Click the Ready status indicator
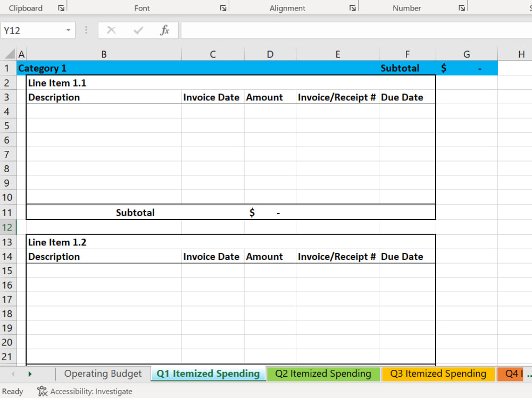The image size is (532, 398). click(13, 392)
